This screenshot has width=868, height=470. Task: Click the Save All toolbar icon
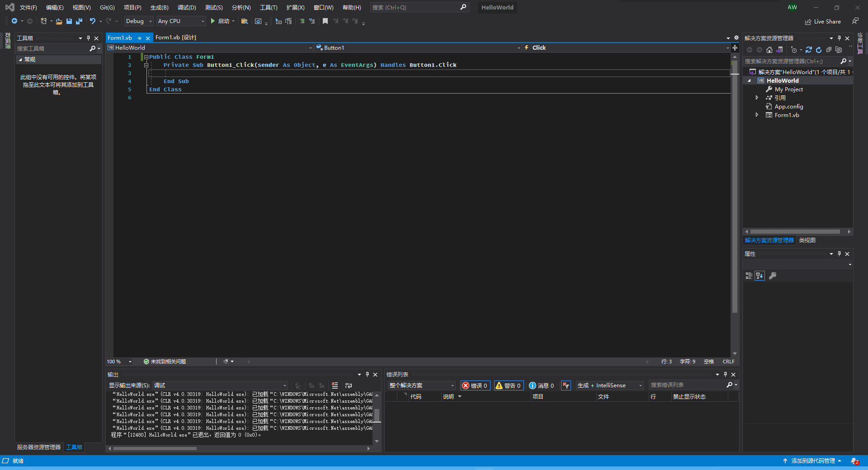tap(79, 21)
